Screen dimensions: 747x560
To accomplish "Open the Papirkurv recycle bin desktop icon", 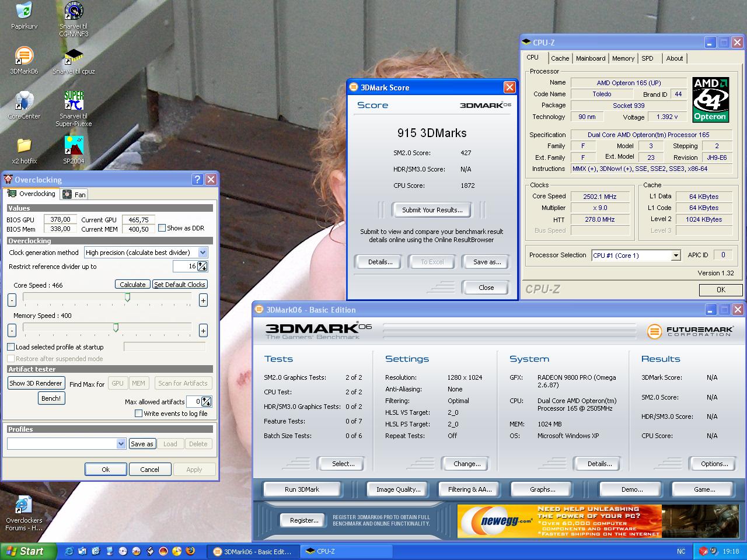I will (24, 12).
